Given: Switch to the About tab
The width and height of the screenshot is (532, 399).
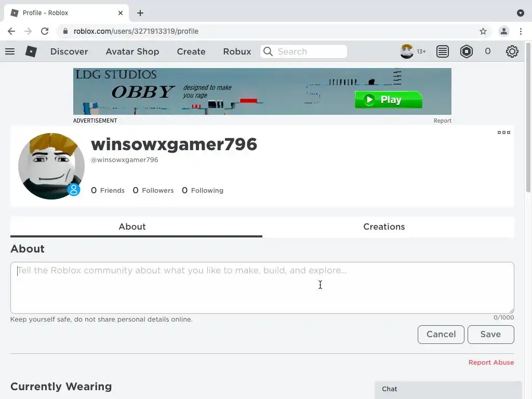Looking at the screenshot, I should (136, 227).
